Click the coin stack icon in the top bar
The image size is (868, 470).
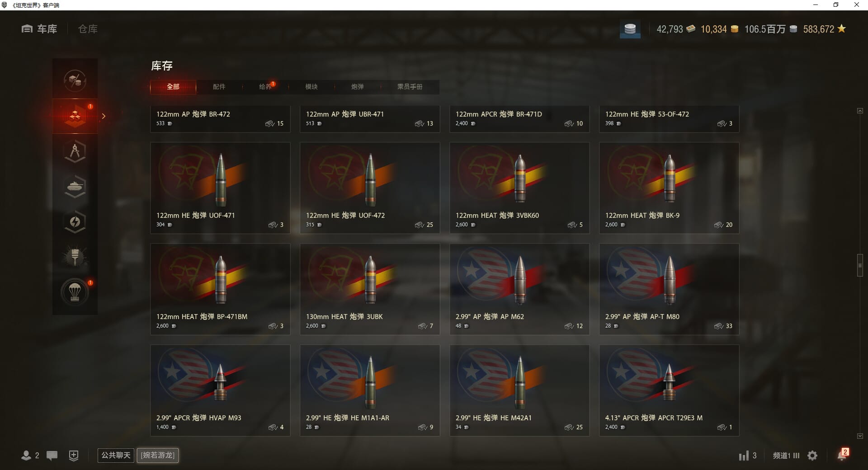630,29
